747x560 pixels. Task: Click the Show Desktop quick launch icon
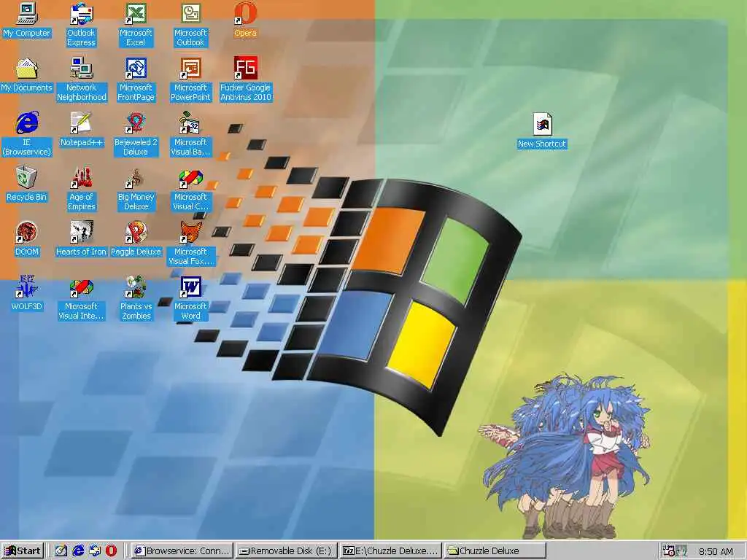point(61,551)
